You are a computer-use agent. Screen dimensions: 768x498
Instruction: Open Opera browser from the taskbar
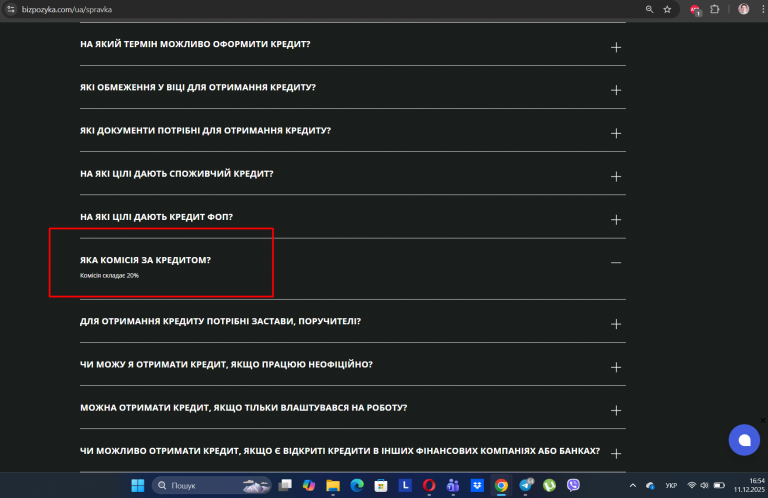pos(429,485)
